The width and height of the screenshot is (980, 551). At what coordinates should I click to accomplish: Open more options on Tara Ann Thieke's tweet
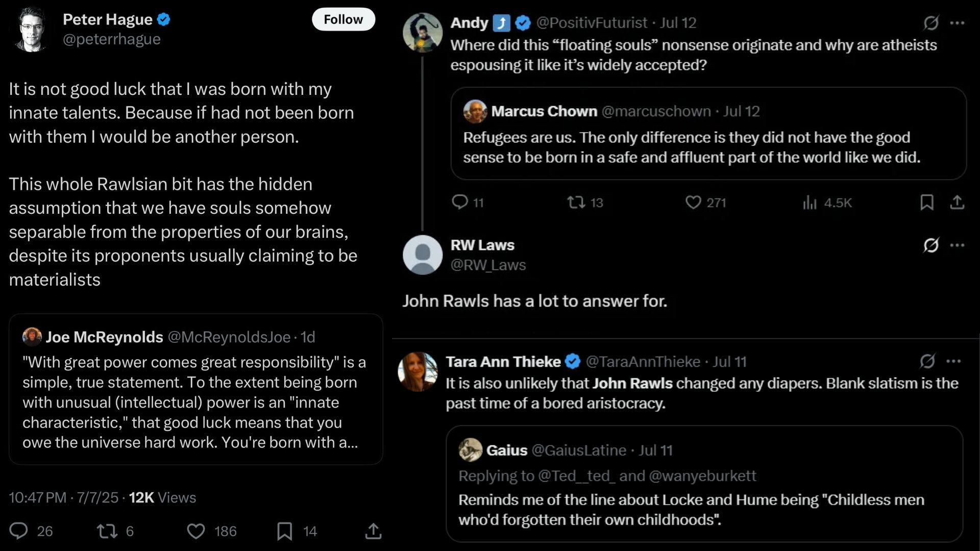click(953, 361)
